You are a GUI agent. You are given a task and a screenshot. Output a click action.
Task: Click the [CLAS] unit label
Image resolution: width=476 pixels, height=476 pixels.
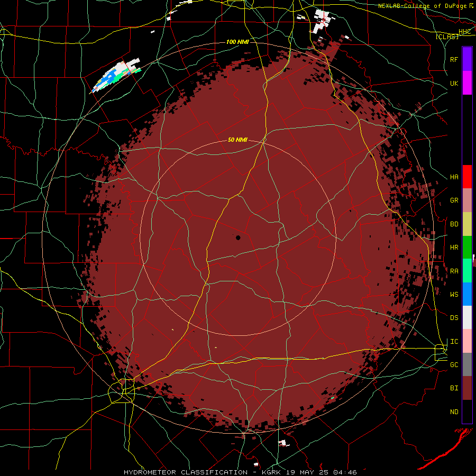[447, 36]
